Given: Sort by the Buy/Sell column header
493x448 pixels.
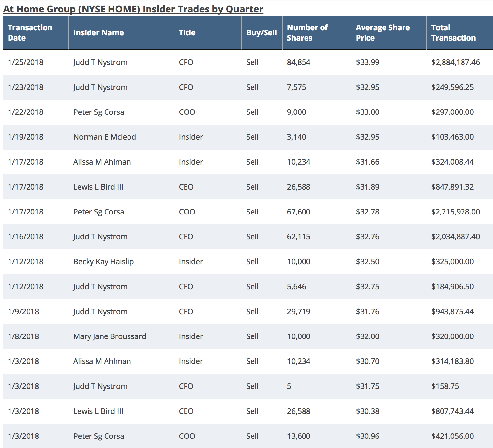Looking at the screenshot, I should coord(262,33).
